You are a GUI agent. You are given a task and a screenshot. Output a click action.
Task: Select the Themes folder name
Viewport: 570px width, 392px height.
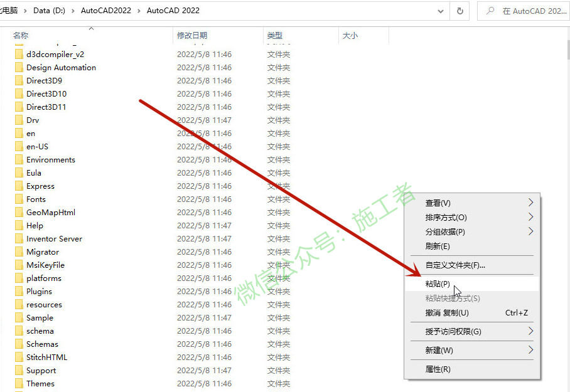pos(40,384)
